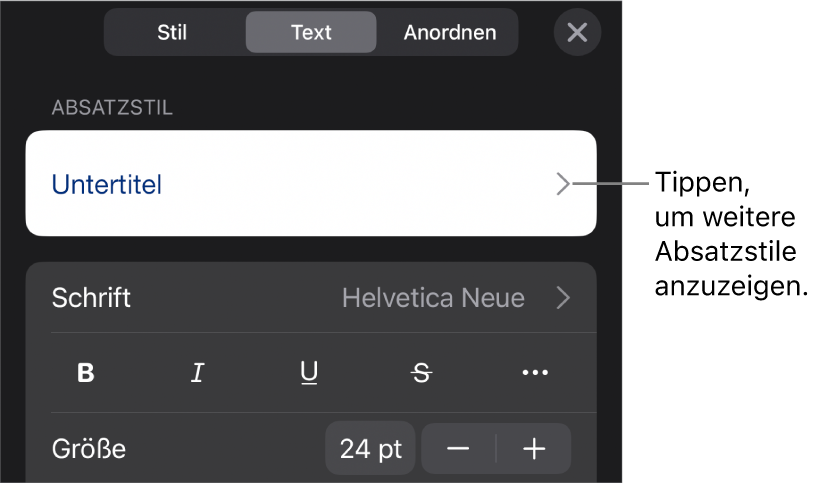Switch to the Stil tab
Screen dimensions: 827x484
pyautogui.click(x=172, y=32)
